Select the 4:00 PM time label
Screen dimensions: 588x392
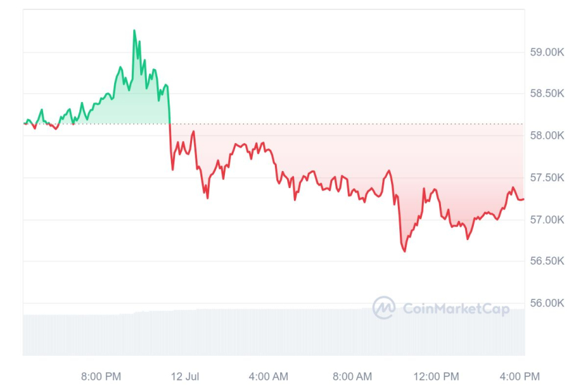(520, 376)
